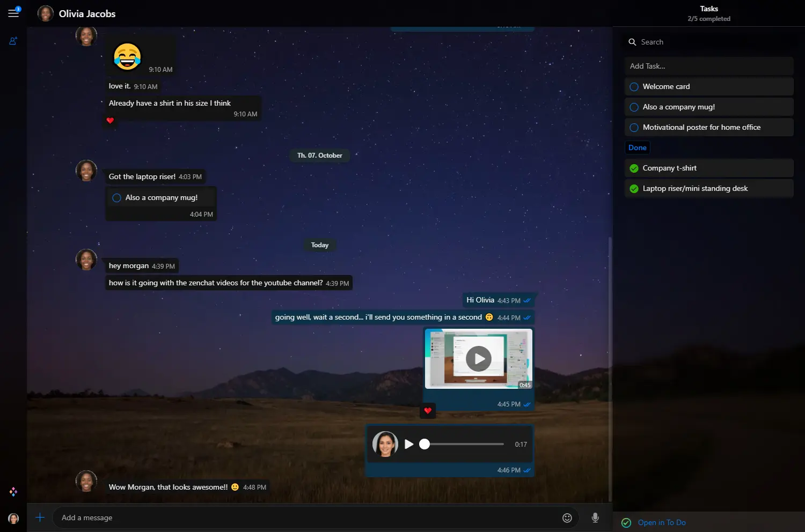Click the plus icon to add attachment
Image resolution: width=805 pixels, height=532 pixels.
pos(40,518)
